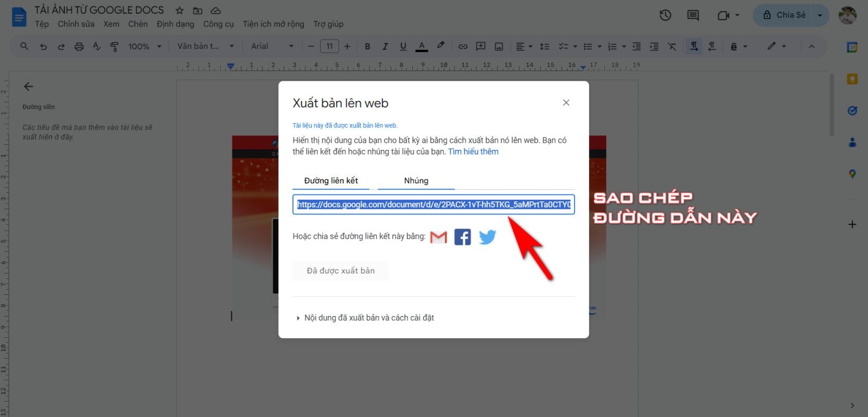This screenshot has width=868, height=417.
Task: Toggle right-to-left paragraph direction
Action: pyautogui.click(x=712, y=46)
